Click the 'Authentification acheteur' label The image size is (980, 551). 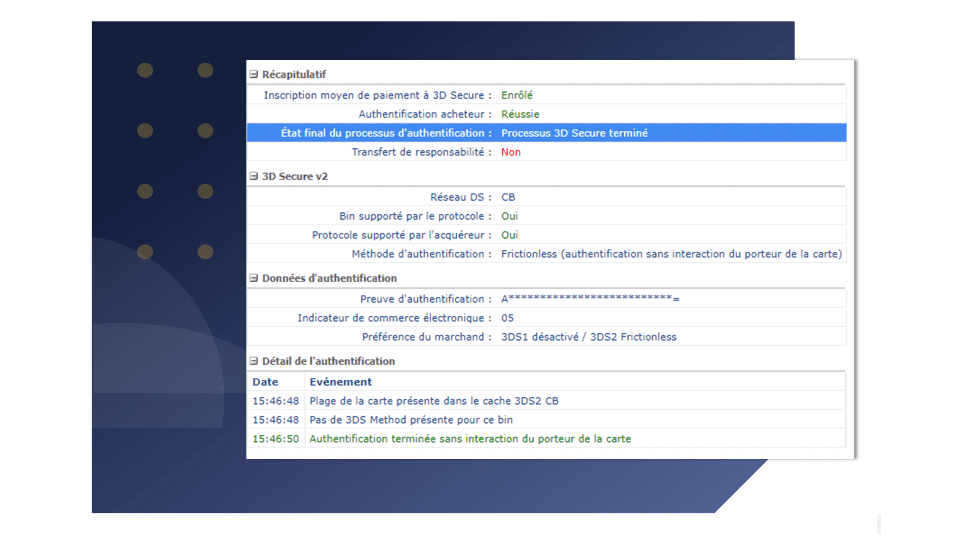pyautogui.click(x=425, y=114)
